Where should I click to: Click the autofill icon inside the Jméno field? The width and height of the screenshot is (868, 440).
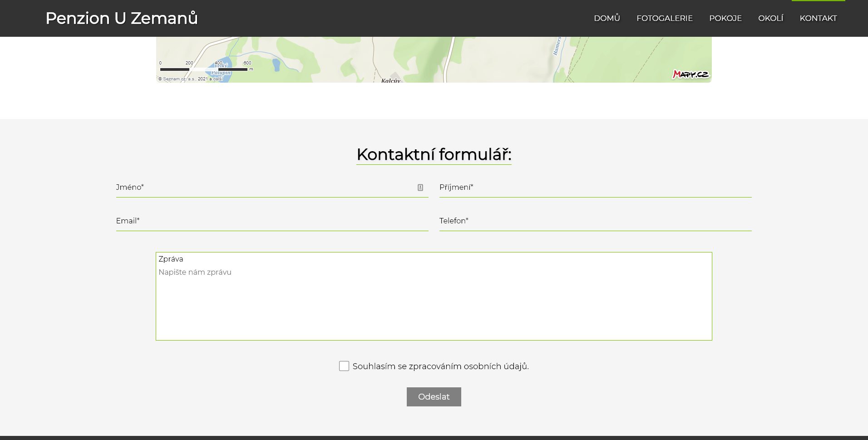point(421,187)
